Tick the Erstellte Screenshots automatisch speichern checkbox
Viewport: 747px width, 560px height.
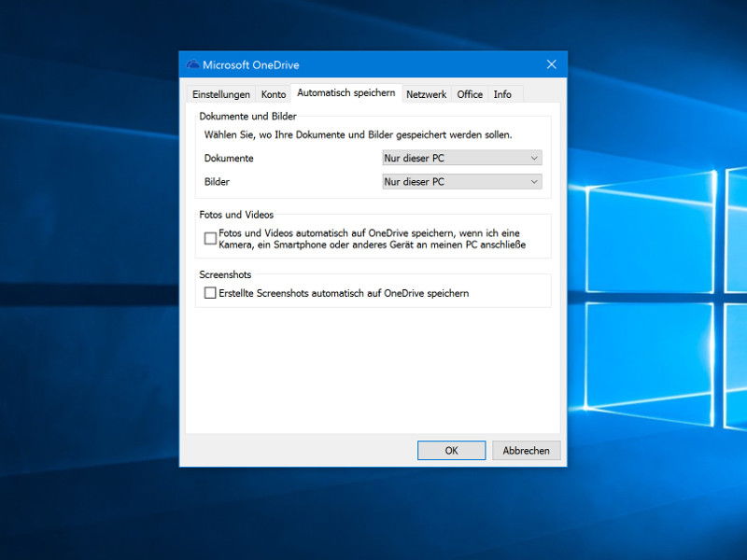pyautogui.click(x=210, y=293)
